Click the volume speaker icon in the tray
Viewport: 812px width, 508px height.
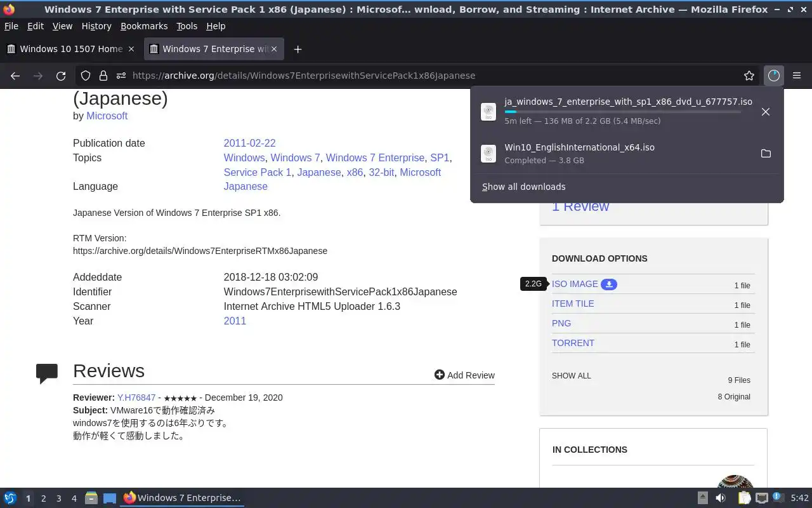tap(721, 498)
